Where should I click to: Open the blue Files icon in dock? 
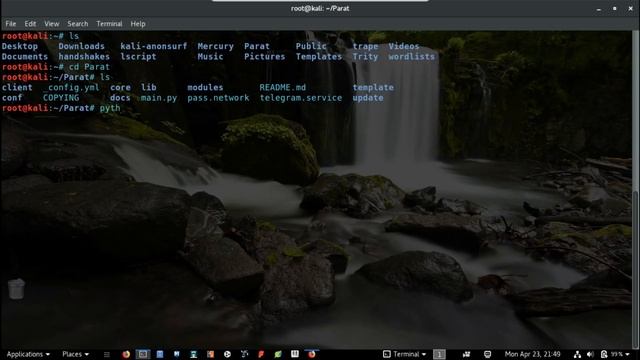pyautogui.click(x=160, y=354)
